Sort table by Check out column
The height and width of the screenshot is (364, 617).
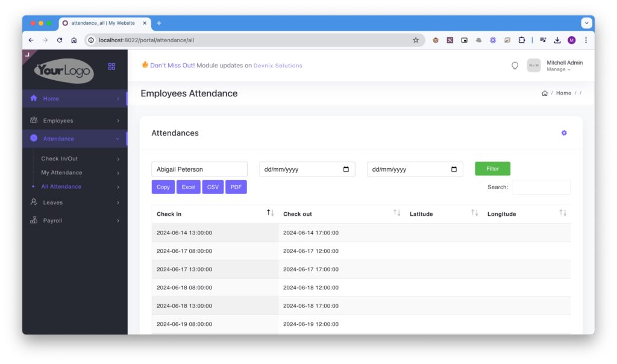point(396,213)
